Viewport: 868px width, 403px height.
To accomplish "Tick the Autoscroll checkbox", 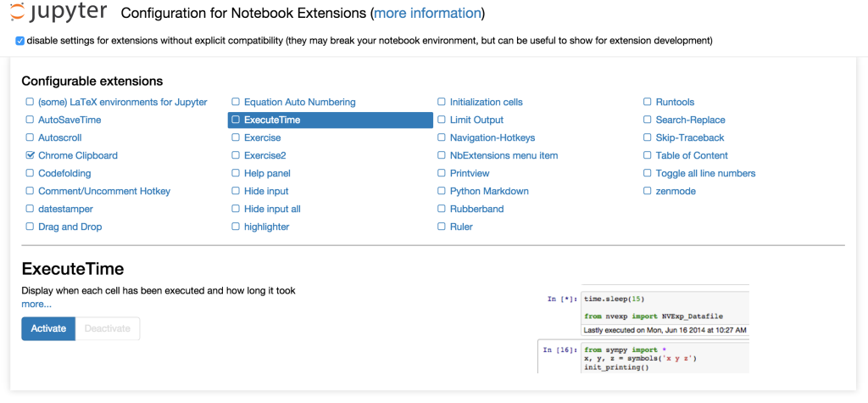I will 30,137.
